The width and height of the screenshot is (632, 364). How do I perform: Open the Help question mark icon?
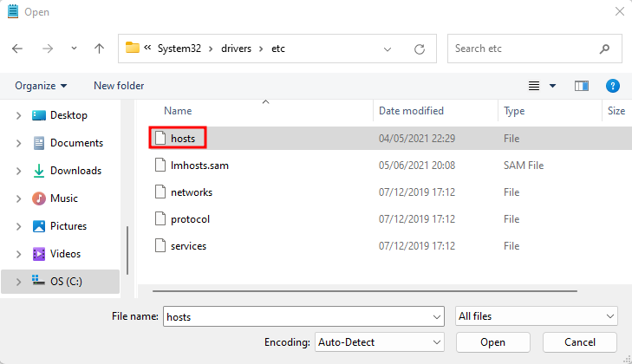pos(612,86)
